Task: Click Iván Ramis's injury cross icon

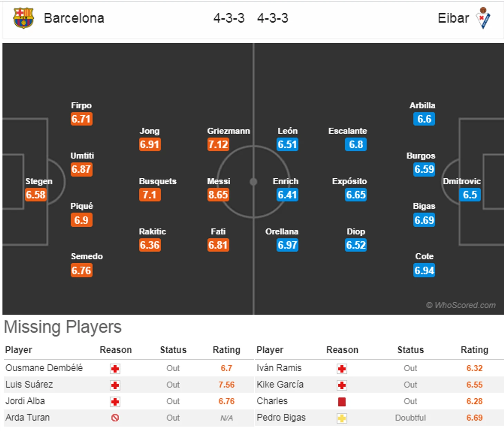Action: (x=342, y=369)
